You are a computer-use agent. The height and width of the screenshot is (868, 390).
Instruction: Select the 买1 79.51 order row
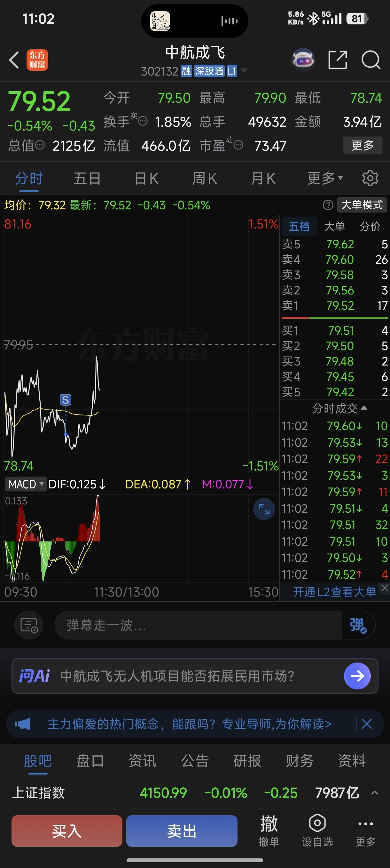334,331
